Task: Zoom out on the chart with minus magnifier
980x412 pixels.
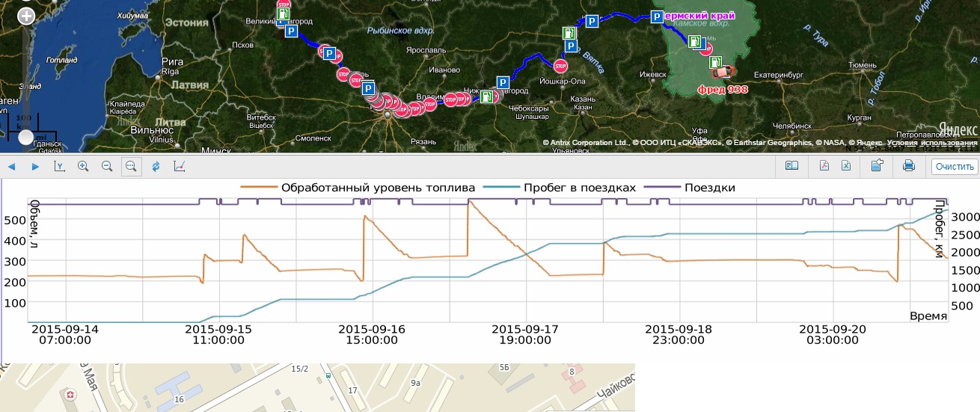Action: pos(107,166)
